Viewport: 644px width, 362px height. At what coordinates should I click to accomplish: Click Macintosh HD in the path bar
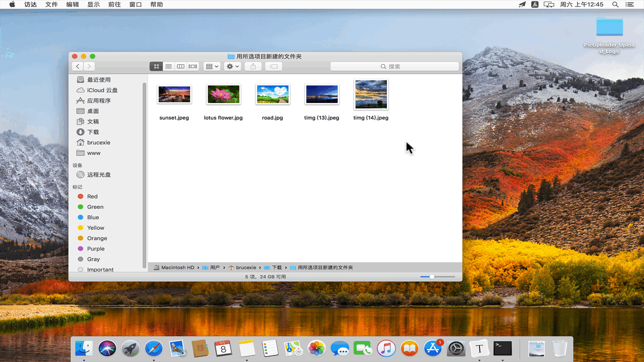[x=177, y=267]
